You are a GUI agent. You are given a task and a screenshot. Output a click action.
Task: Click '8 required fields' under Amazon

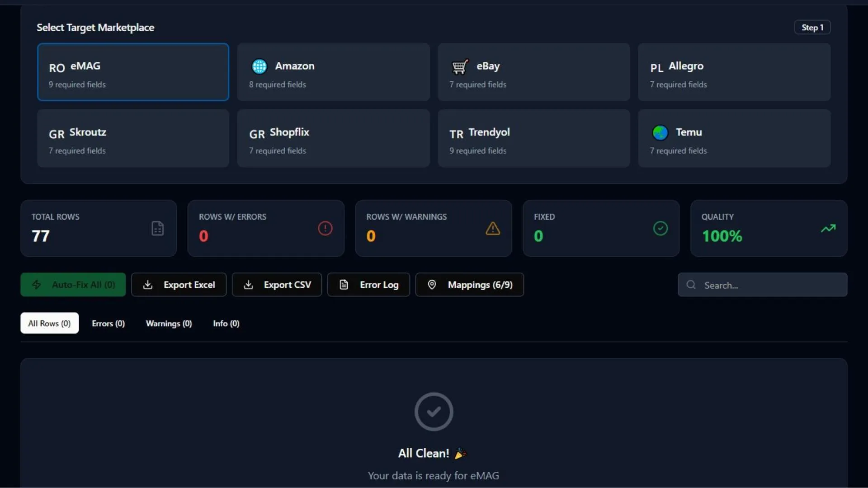(278, 84)
